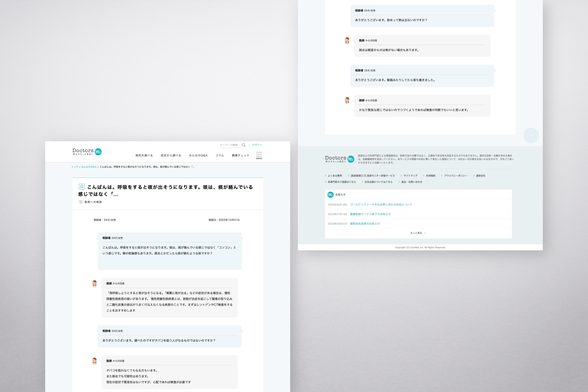Viewport: 588px width, 392px height.
Task: Click the message ありがとうございます。肺炎って熱は出ないのですか？
Action: tap(391, 20)
